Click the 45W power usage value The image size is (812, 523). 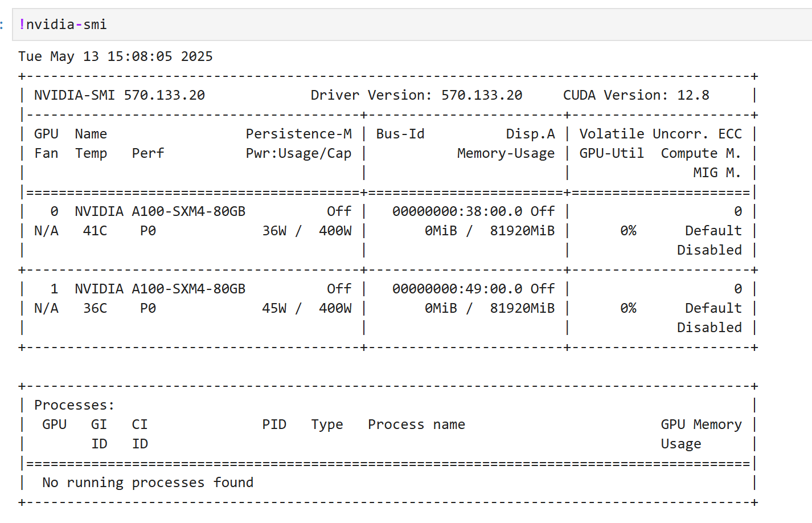[x=274, y=308]
